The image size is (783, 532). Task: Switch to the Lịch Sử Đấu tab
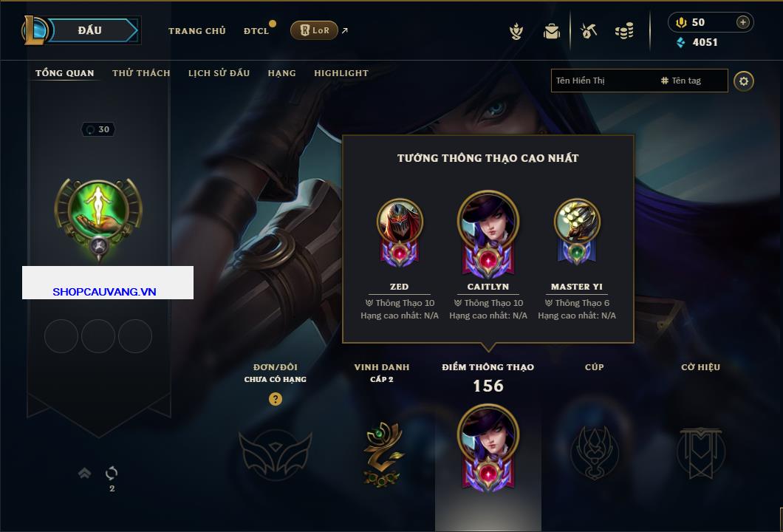point(219,73)
